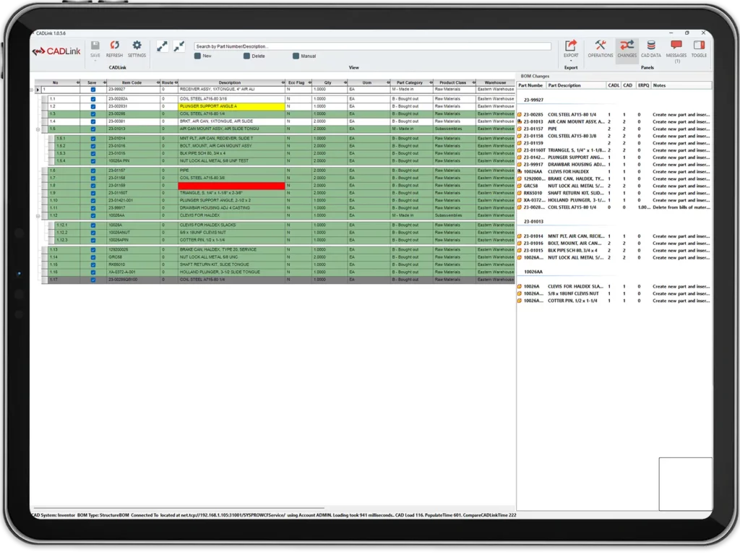Open the Settings gear

(x=137, y=46)
